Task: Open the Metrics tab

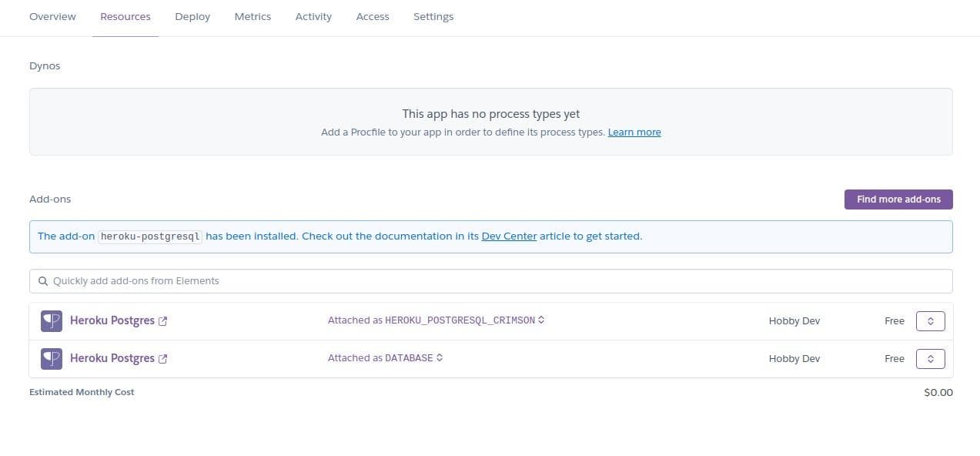Action: (x=253, y=16)
